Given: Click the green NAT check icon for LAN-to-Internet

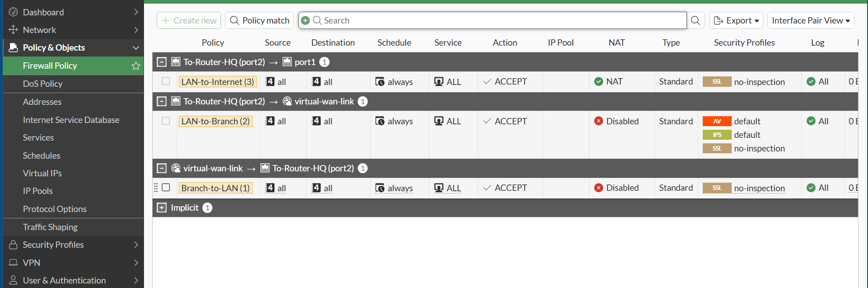Looking at the screenshot, I should point(599,82).
